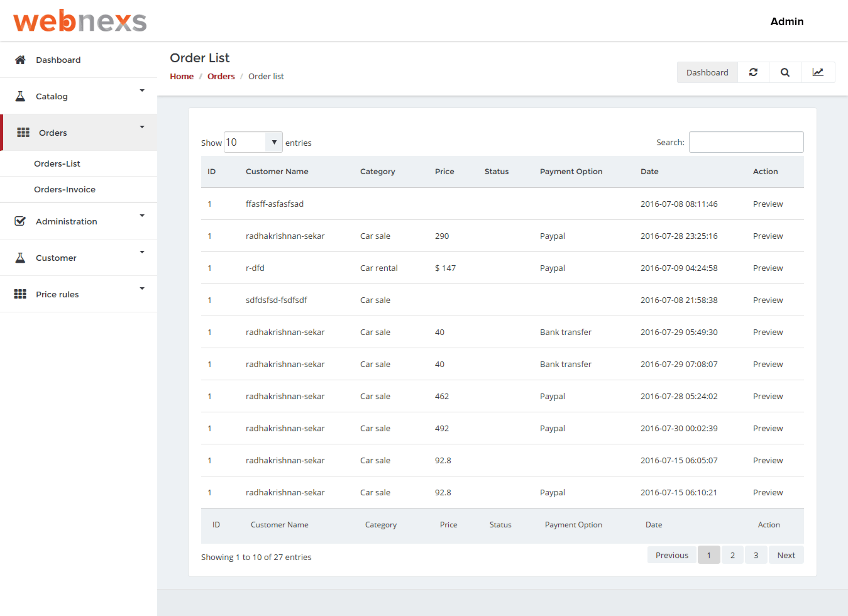Click the Car rental category cell

click(379, 268)
